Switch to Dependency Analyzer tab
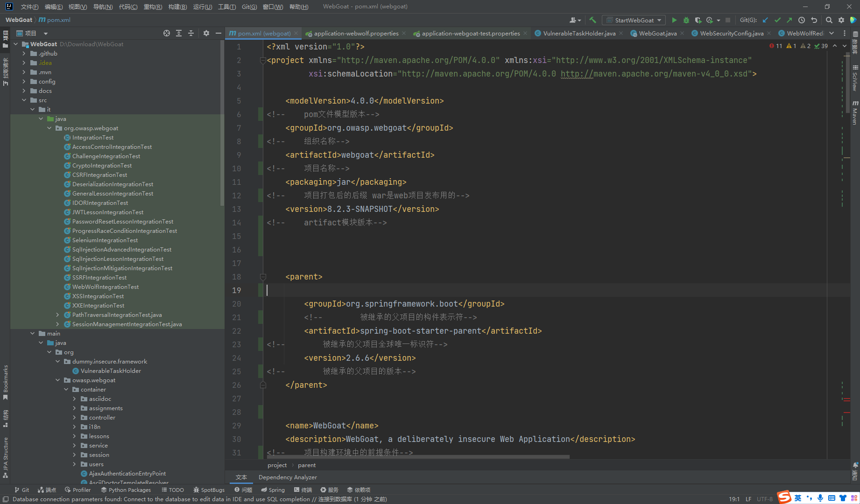The image size is (860, 504). (288, 477)
